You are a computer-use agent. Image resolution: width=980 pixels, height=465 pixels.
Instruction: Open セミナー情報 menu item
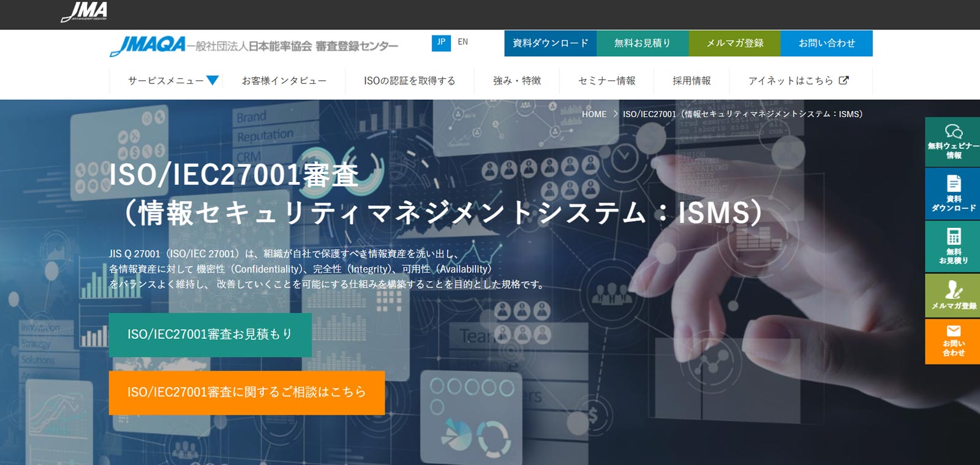tap(607, 80)
